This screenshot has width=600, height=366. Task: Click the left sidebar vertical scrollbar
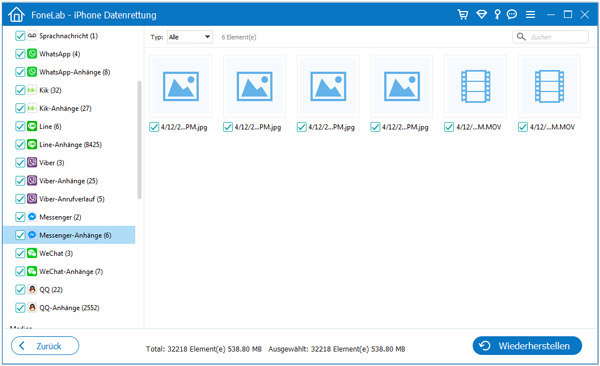click(139, 140)
